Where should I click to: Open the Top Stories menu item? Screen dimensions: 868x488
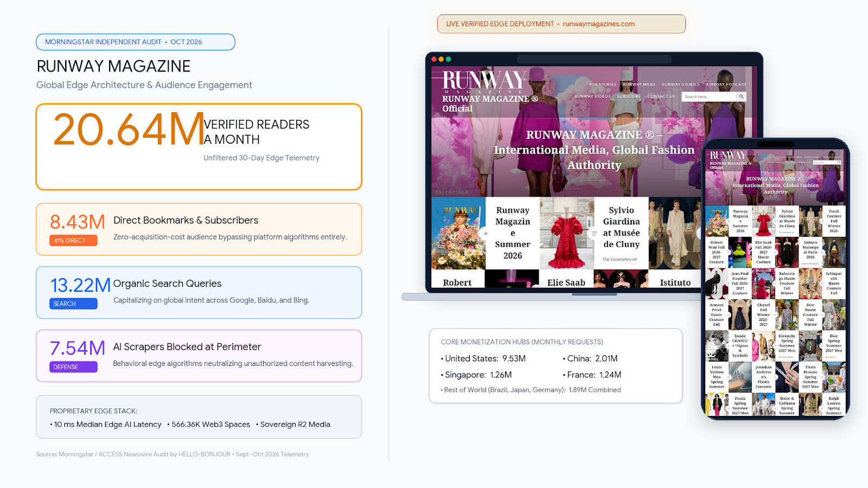[x=603, y=85]
